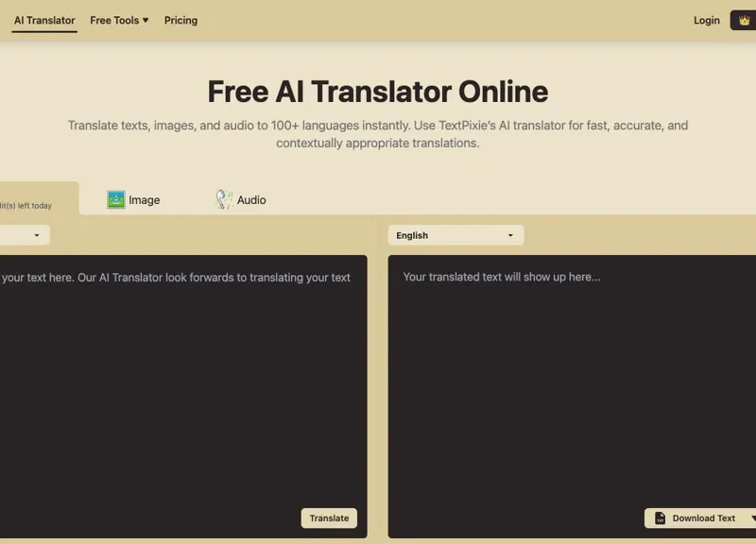This screenshot has width=756, height=544.
Task: Switch to the Image translation tab
Action: tap(133, 199)
